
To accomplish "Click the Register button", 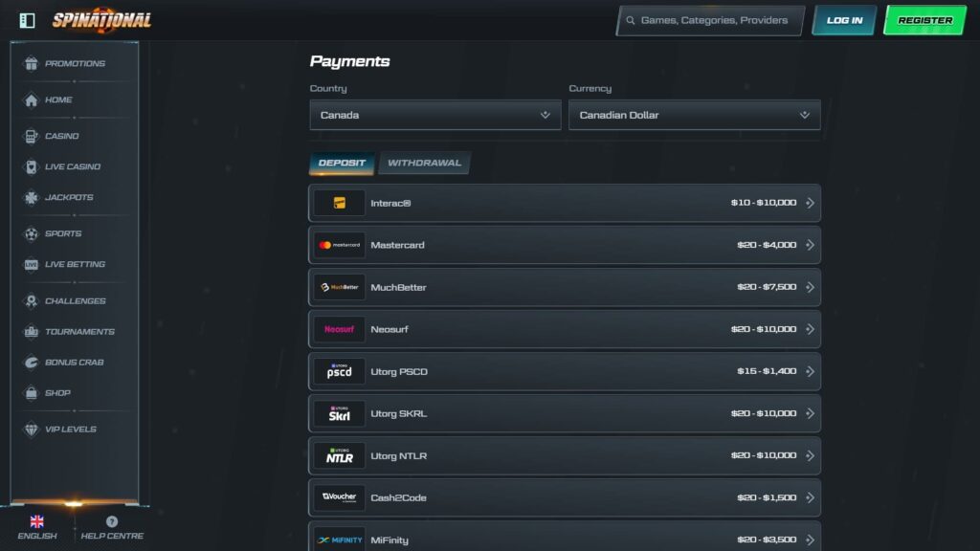I will [924, 19].
